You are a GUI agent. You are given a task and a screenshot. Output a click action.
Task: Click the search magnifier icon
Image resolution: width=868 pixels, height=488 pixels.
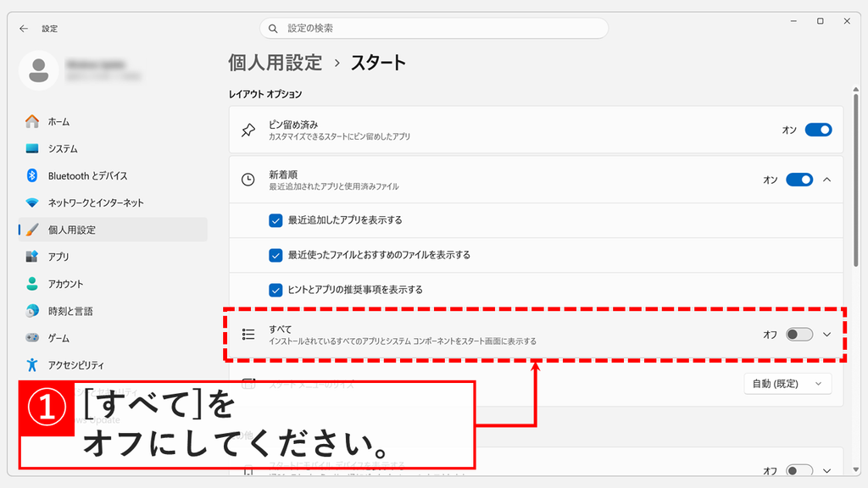[x=273, y=28]
